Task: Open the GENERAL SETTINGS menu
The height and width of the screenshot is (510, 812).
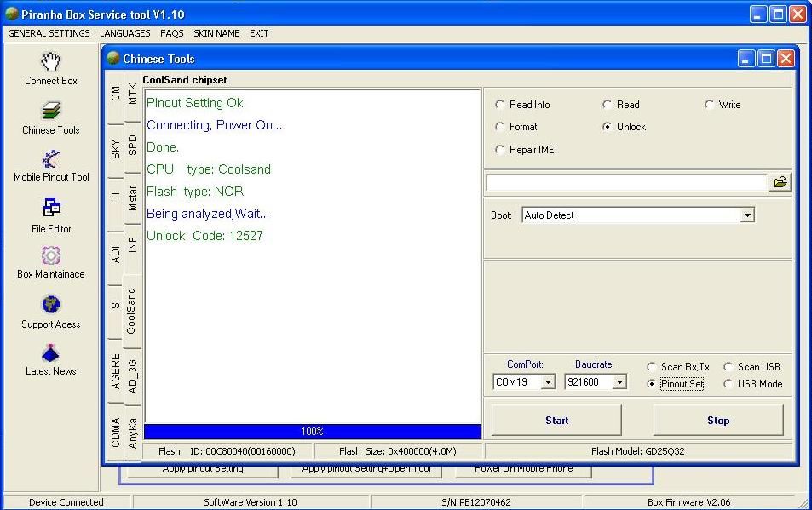Action: coord(49,33)
